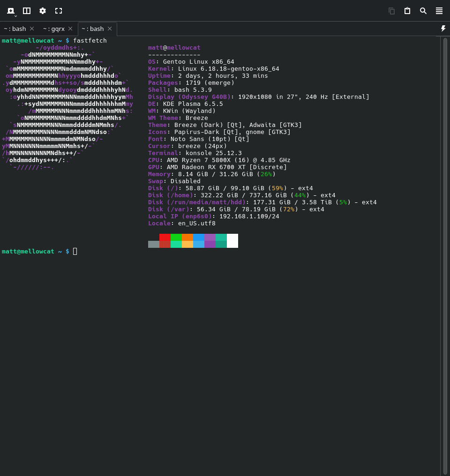Open the settings gear in Konsole toolbar
Screen dimensions: 450x476
[43, 11]
